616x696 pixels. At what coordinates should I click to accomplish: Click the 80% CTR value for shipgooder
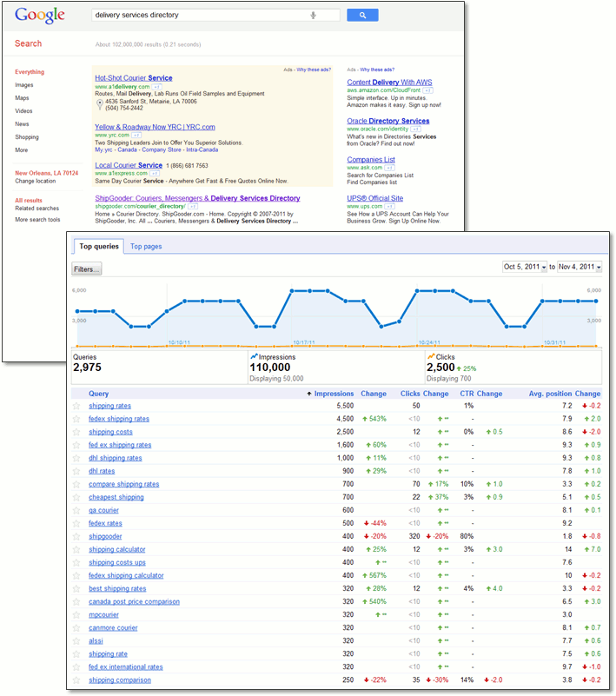467,536
